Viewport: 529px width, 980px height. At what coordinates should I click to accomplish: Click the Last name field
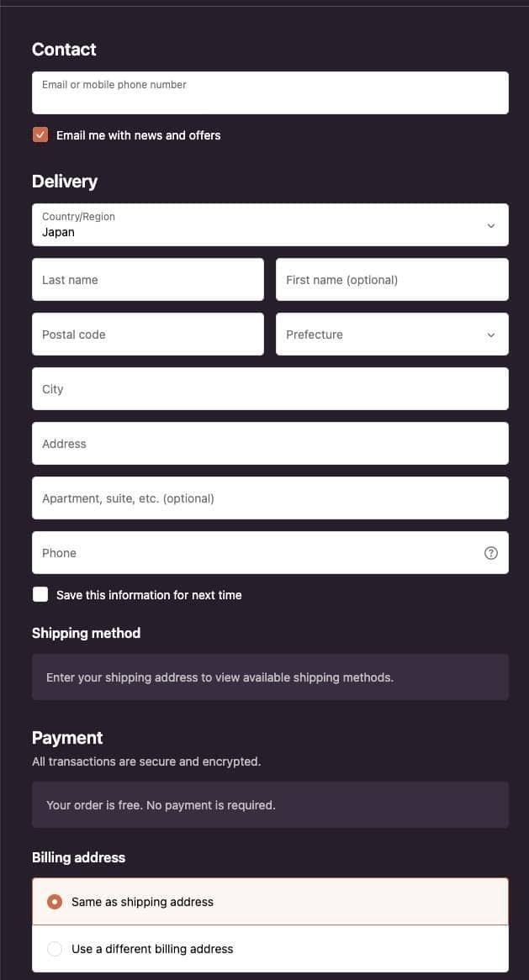pos(147,280)
